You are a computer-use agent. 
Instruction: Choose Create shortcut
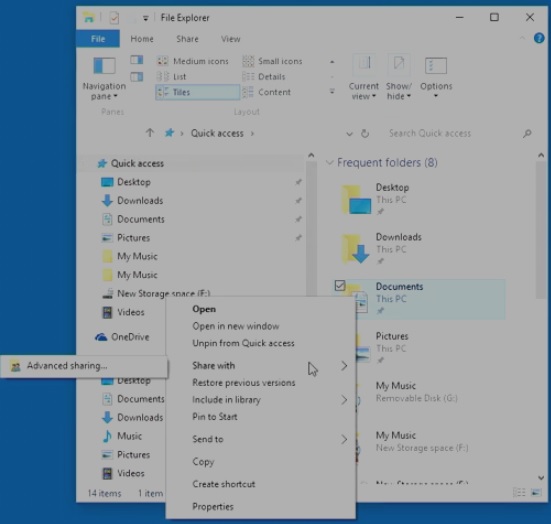pos(260,484)
